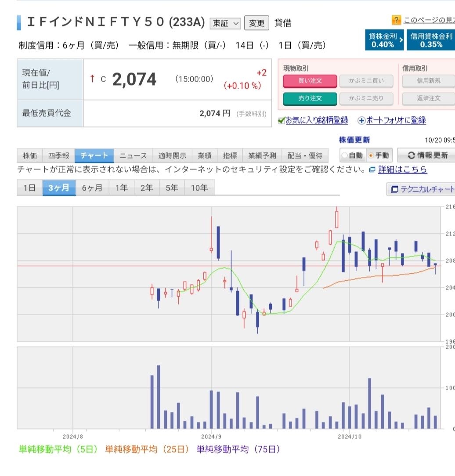Image resolution: width=455 pixels, height=476 pixels.
Task: Select 自動 price update radio button
Action: pyautogui.click(x=345, y=155)
